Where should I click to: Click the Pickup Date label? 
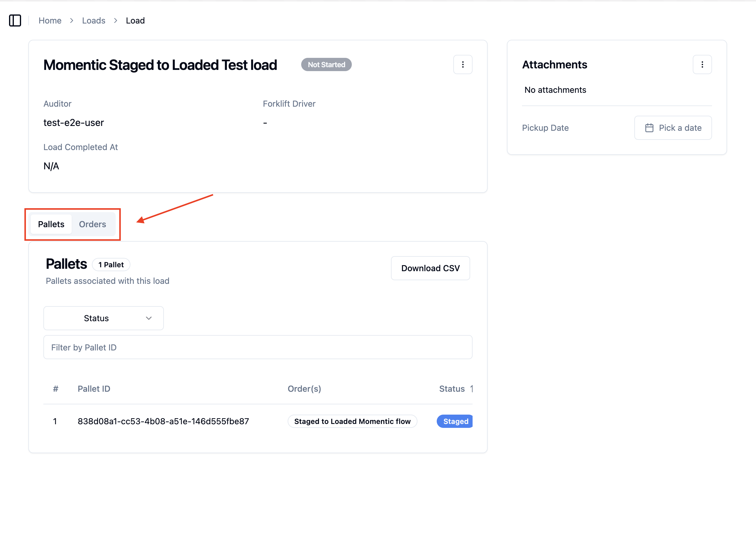pyautogui.click(x=545, y=128)
